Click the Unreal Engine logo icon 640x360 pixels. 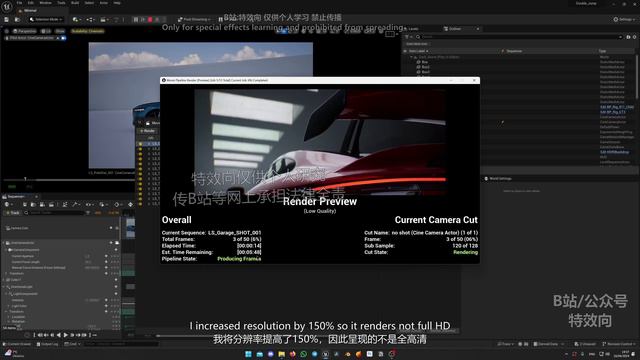[x=7, y=7]
